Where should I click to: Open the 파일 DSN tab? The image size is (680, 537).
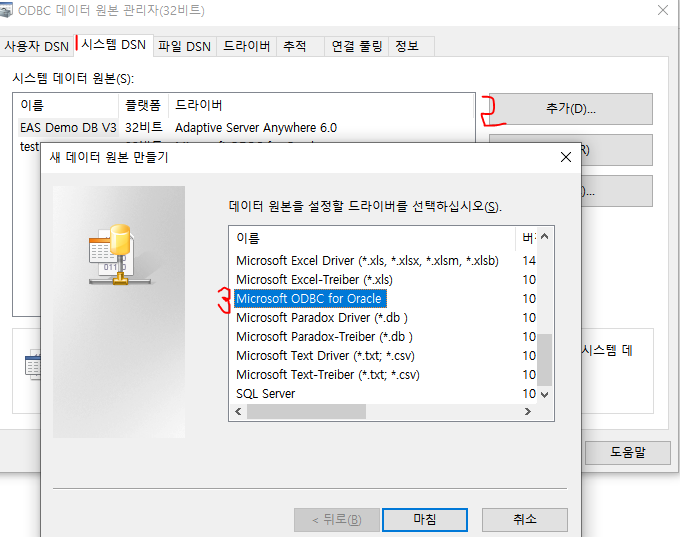pos(184,46)
